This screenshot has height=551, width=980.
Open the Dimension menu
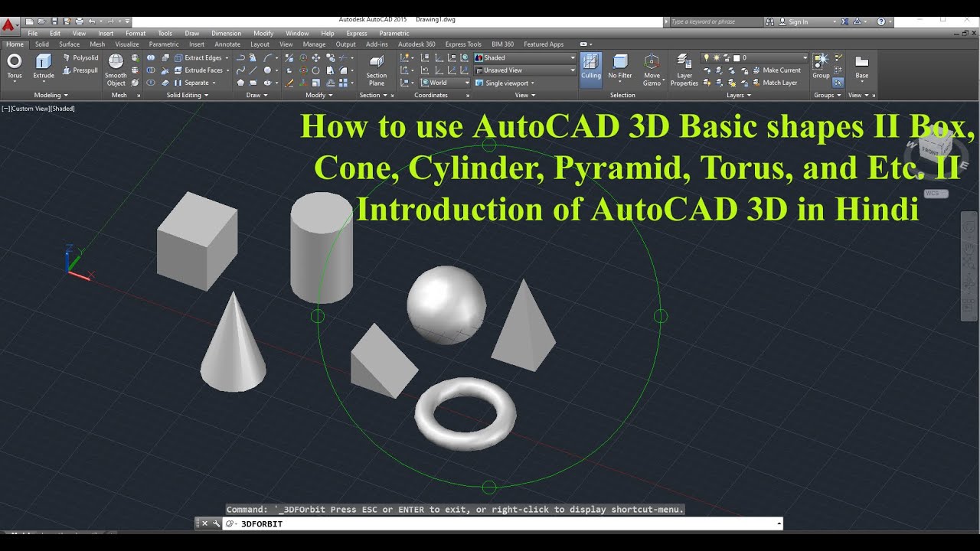pos(226,34)
